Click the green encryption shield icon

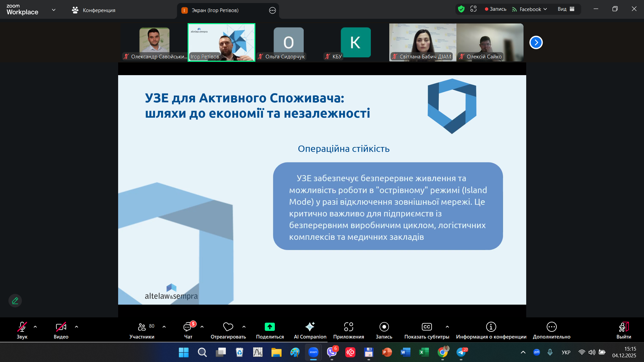[x=461, y=9]
